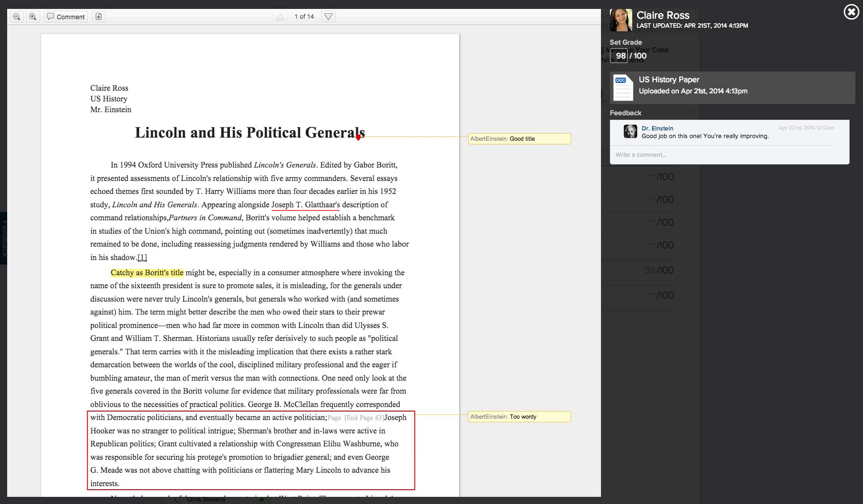Click the 'US History' line in the paper
The width and height of the screenshot is (863, 504).
109,99
